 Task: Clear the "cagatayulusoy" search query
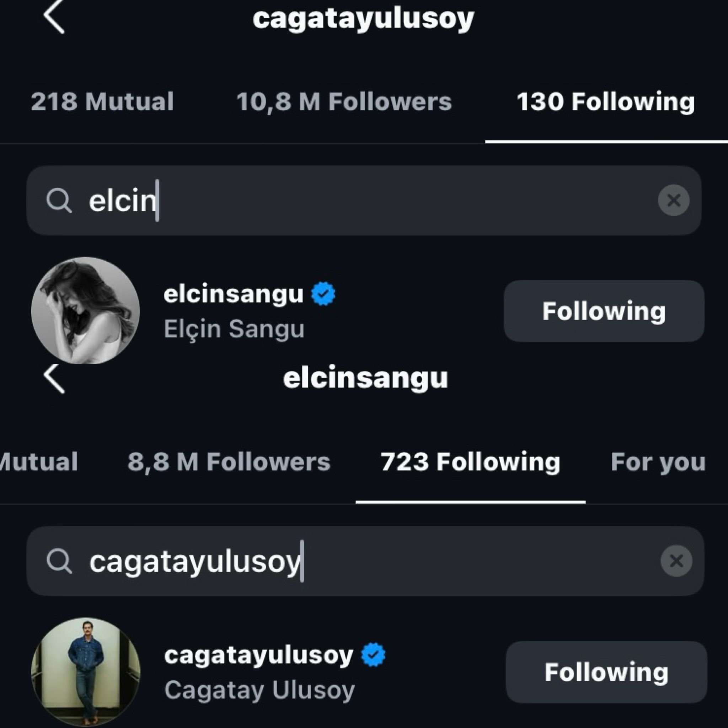tap(676, 561)
